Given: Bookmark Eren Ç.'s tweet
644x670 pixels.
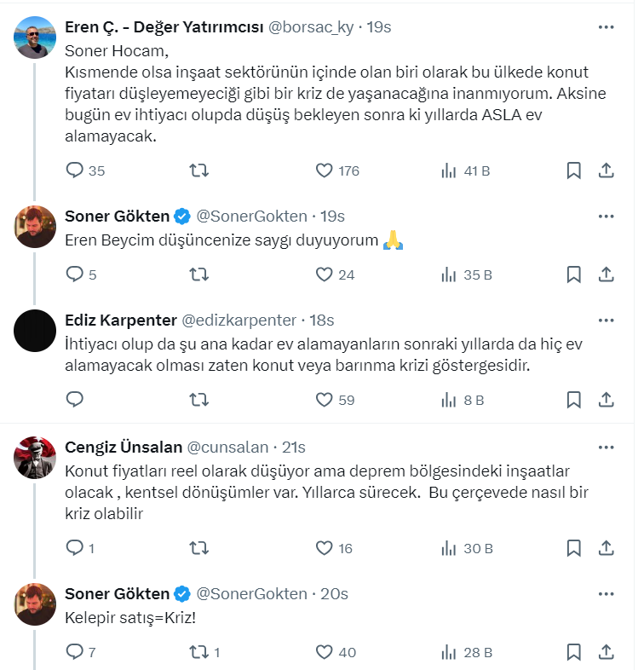Looking at the screenshot, I should [x=574, y=170].
